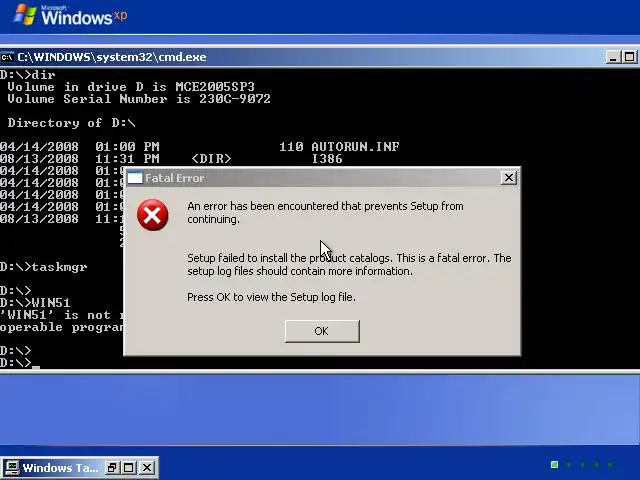Click the Windows Task Manager icon at bottom
This screenshot has height=480, width=640.
pyautogui.click(x=11, y=468)
